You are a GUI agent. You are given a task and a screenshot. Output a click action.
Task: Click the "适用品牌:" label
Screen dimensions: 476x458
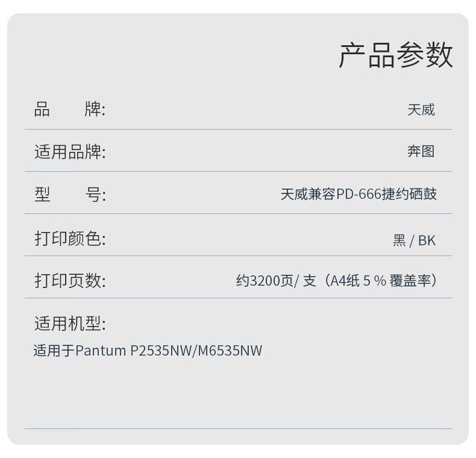[x=69, y=152]
